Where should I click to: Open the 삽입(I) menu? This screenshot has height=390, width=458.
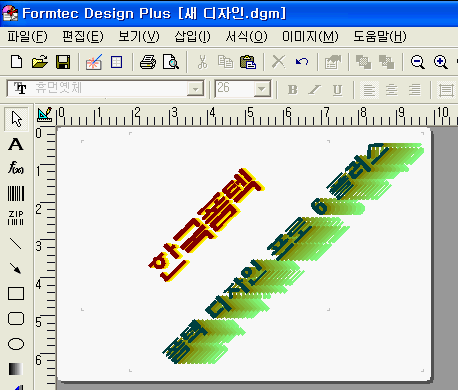(192, 36)
